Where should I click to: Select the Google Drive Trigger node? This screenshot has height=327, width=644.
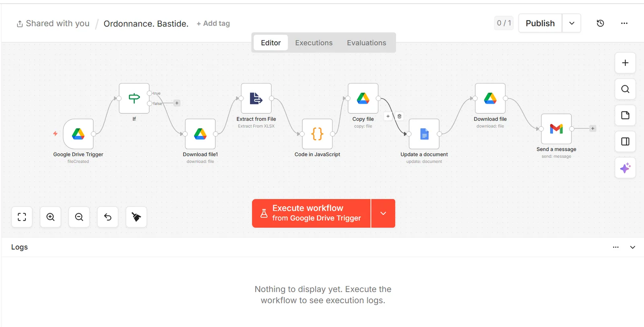[78, 134]
